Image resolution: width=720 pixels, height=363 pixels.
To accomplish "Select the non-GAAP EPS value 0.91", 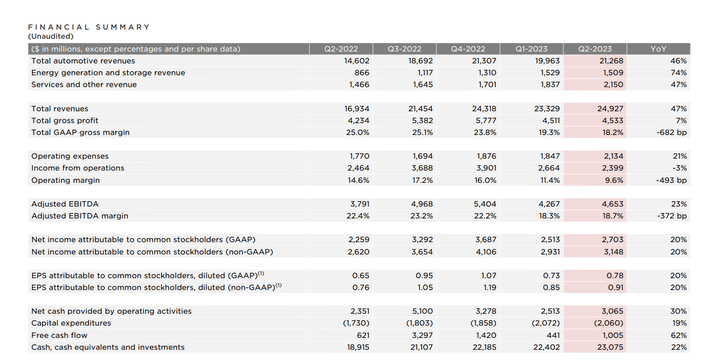I will 616,287.
